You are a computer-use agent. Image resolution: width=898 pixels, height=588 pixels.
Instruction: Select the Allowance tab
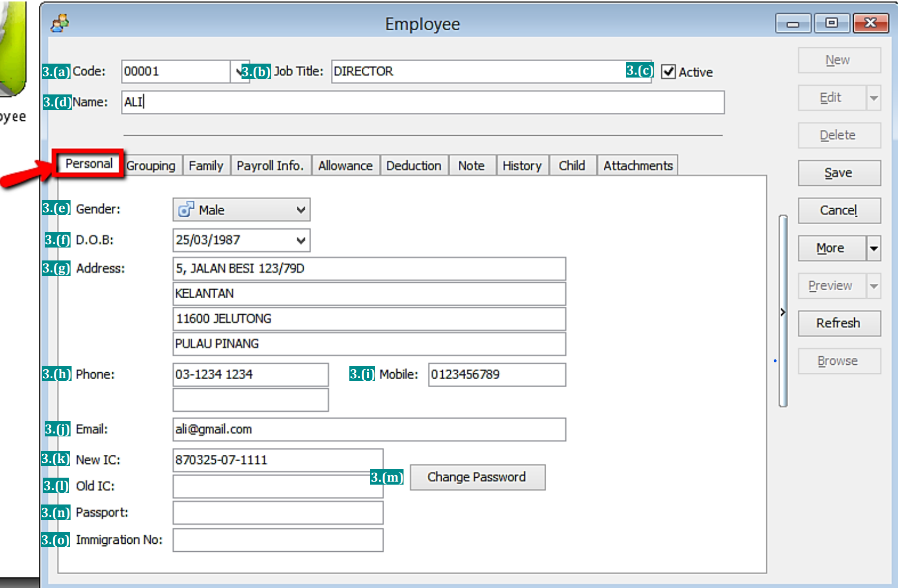pyautogui.click(x=345, y=166)
